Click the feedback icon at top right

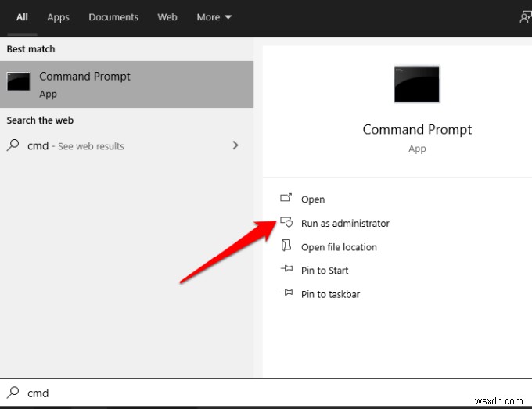pos(526,17)
